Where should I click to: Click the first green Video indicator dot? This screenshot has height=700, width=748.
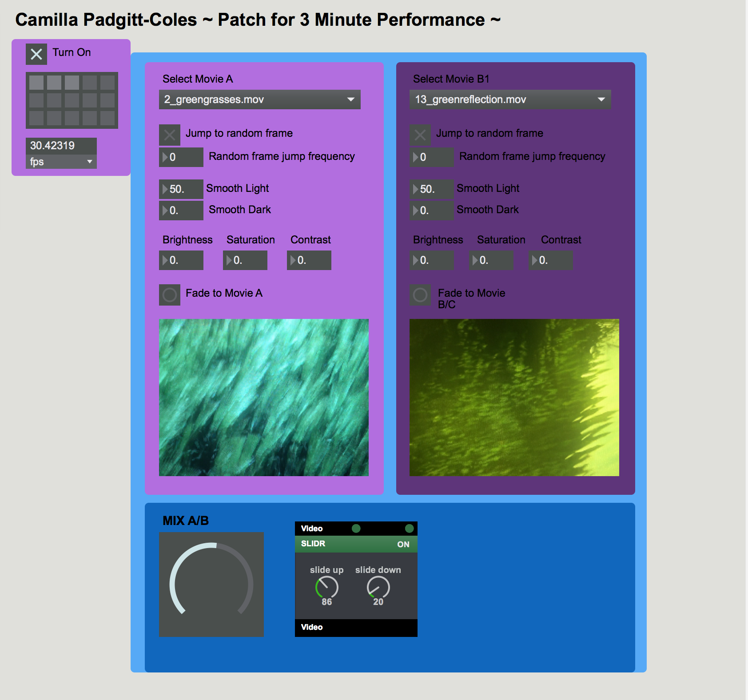[x=356, y=528]
